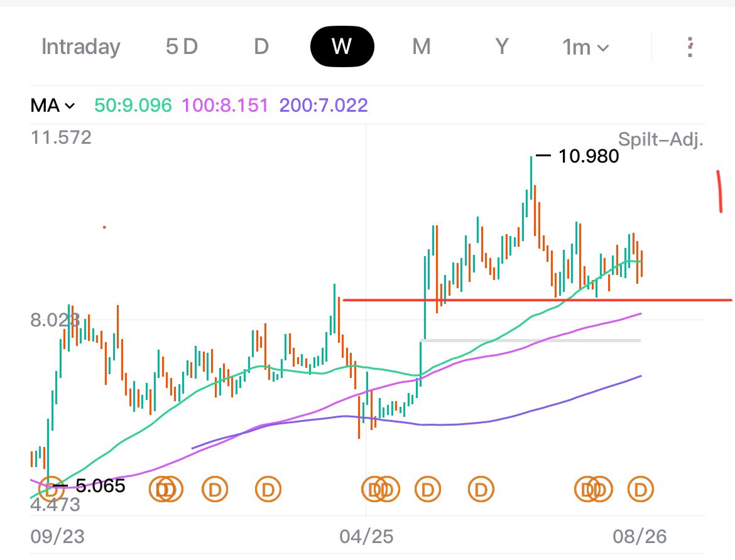Select the 5 D timeframe tab
The image size is (735, 560).
(x=182, y=47)
